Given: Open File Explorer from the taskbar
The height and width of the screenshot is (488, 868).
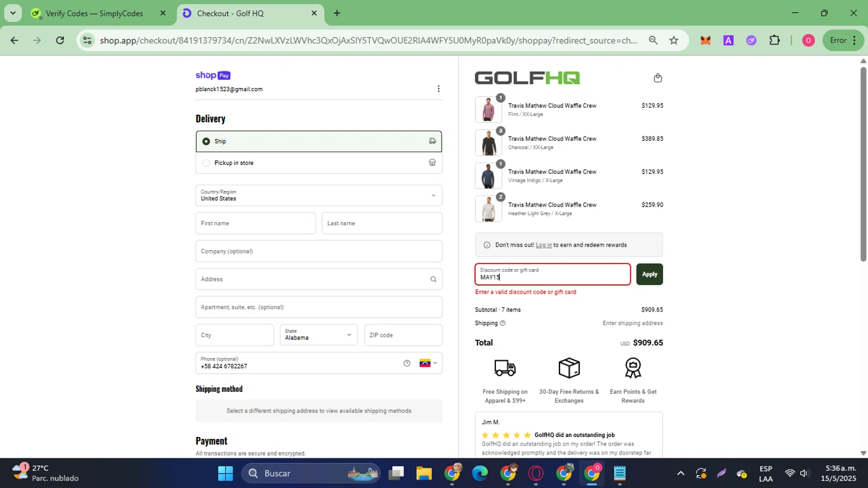Looking at the screenshot, I should (x=424, y=474).
